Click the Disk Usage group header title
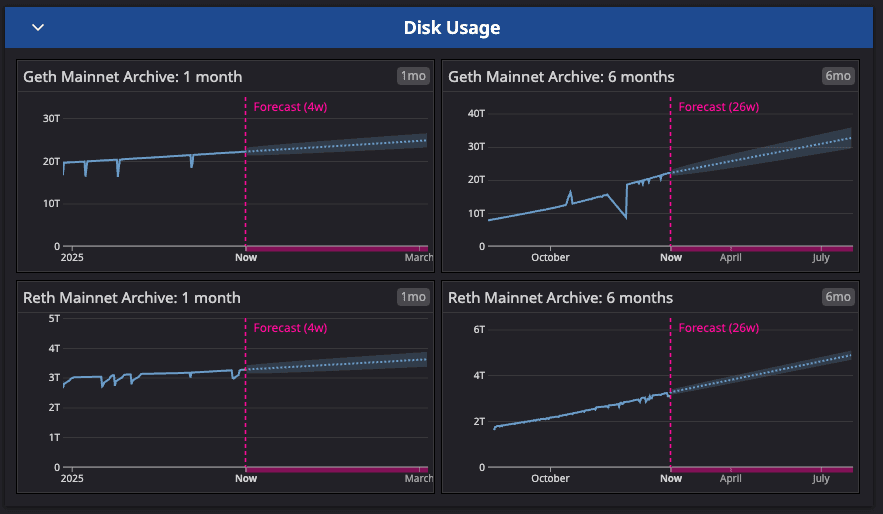Image resolution: width=883 pixels, height=514 pixels. click(x=452, y=28)
